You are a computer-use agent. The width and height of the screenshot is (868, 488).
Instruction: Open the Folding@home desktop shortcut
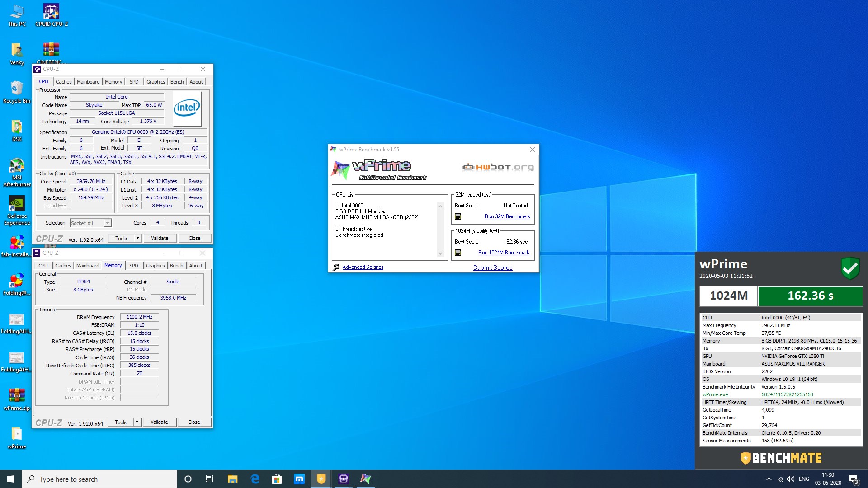(x=17, y=284)
